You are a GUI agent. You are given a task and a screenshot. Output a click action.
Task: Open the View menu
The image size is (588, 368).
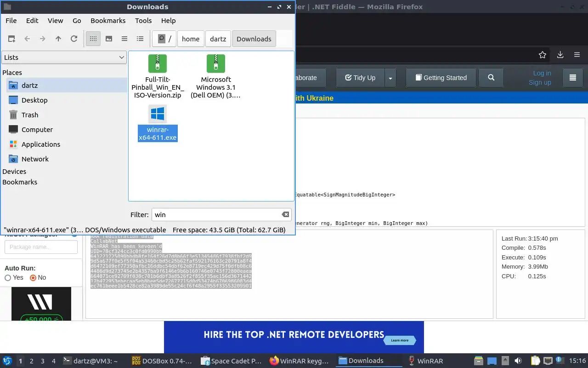point(56,21)
